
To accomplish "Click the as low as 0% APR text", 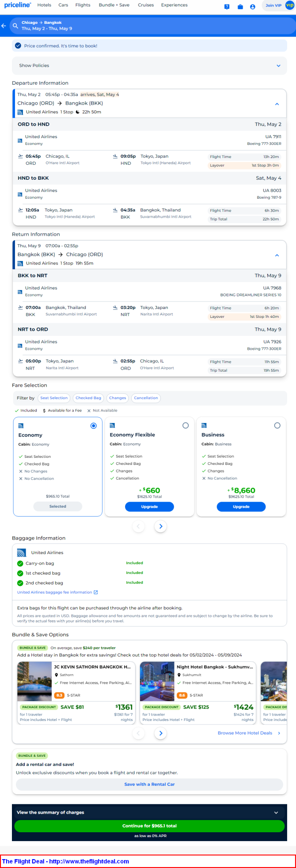I will (150, 836).
